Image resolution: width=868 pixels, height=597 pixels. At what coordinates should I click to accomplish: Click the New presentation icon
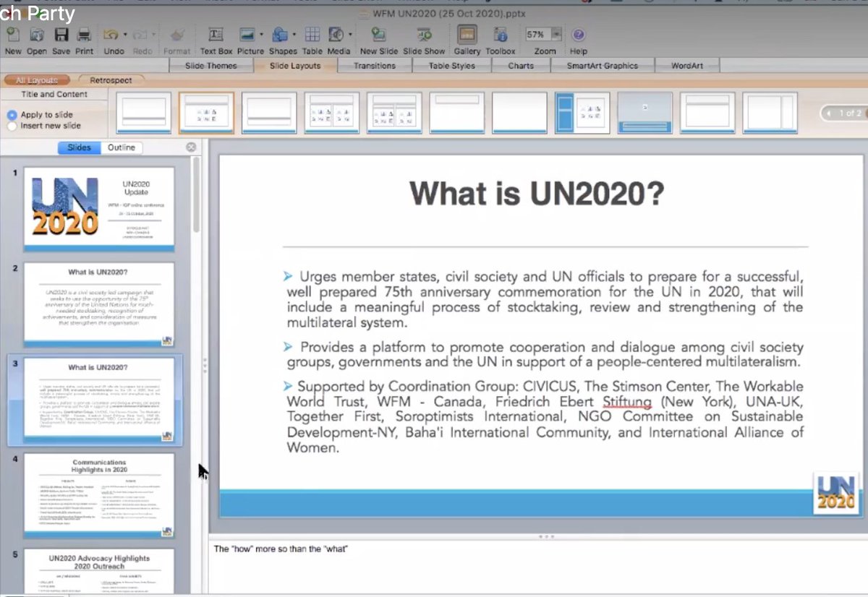click(13, 35)
